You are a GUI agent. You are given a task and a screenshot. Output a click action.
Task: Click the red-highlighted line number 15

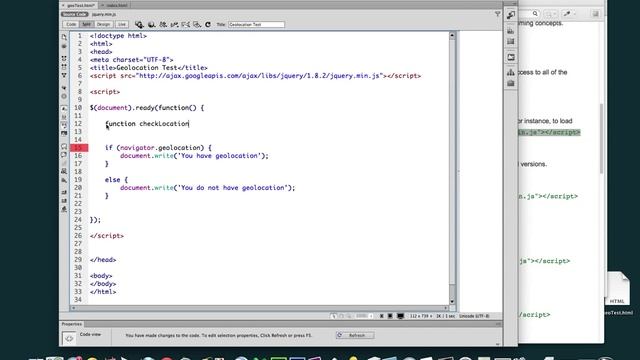[x=79, y=148]
